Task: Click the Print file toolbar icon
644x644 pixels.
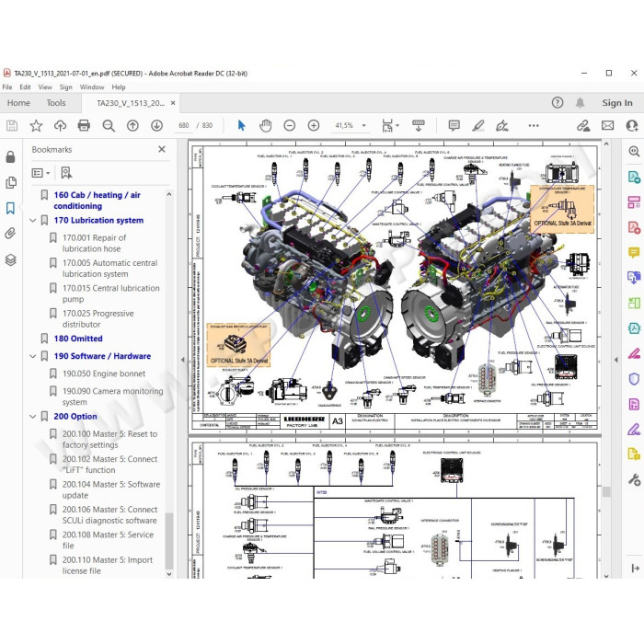Action: 84,125
